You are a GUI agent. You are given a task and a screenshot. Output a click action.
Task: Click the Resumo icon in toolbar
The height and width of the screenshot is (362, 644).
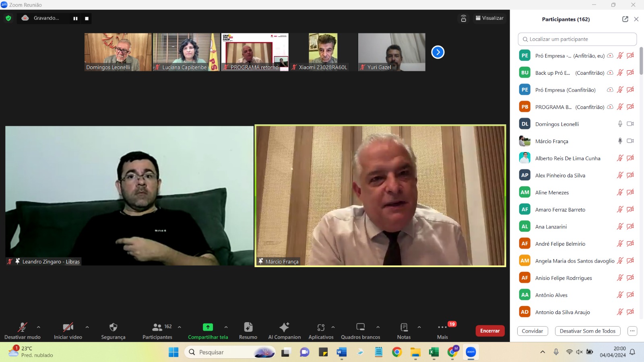[x=248, y=327]
